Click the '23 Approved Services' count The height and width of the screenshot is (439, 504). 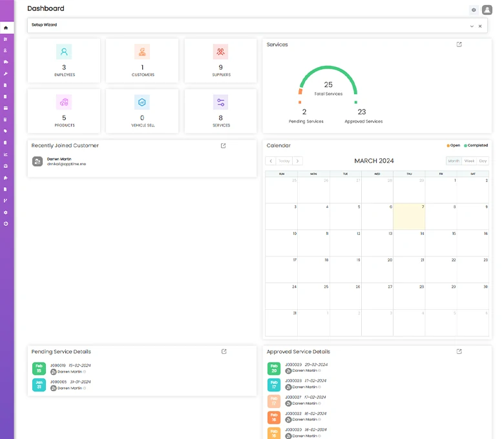pyautogui.click(x=362, y=112)
